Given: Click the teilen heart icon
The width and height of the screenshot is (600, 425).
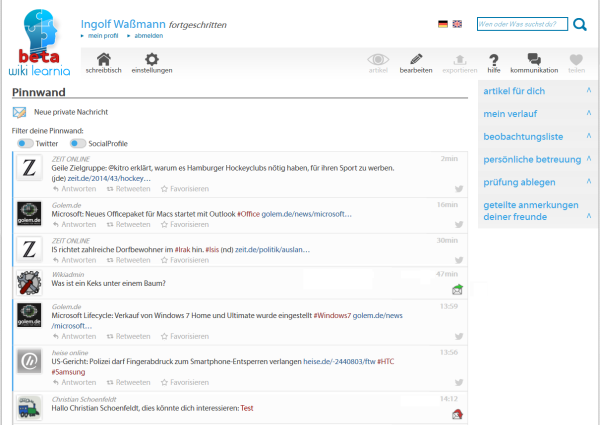Looking at the screenshot, I should coord(576,60).
